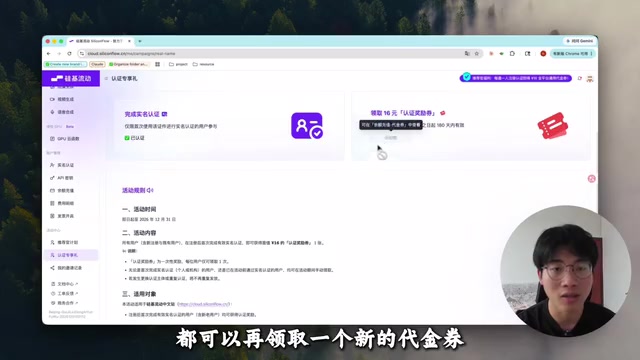Click the 二、活动内容 heading
This screenshot has width=640, height=360.
coord(139,233)
